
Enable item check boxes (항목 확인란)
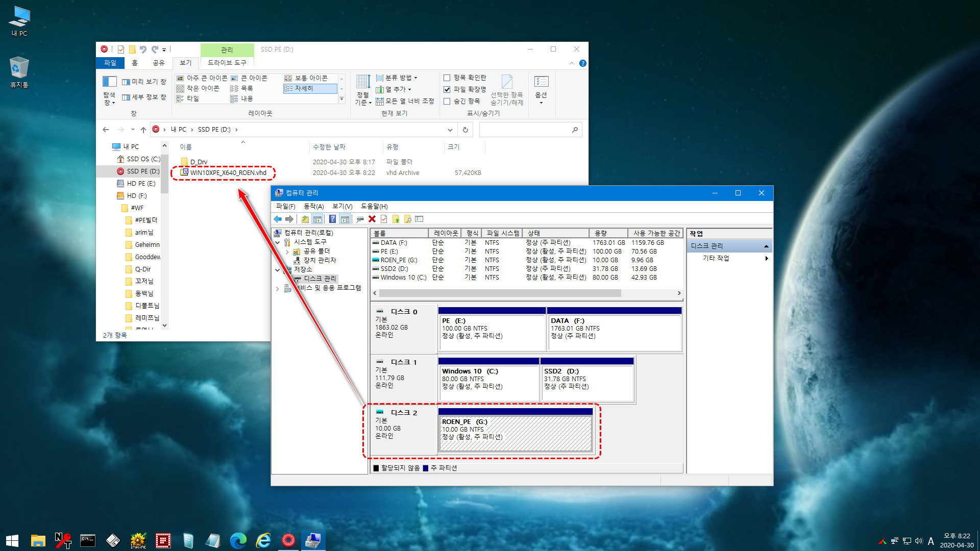[x=447, y=78]
